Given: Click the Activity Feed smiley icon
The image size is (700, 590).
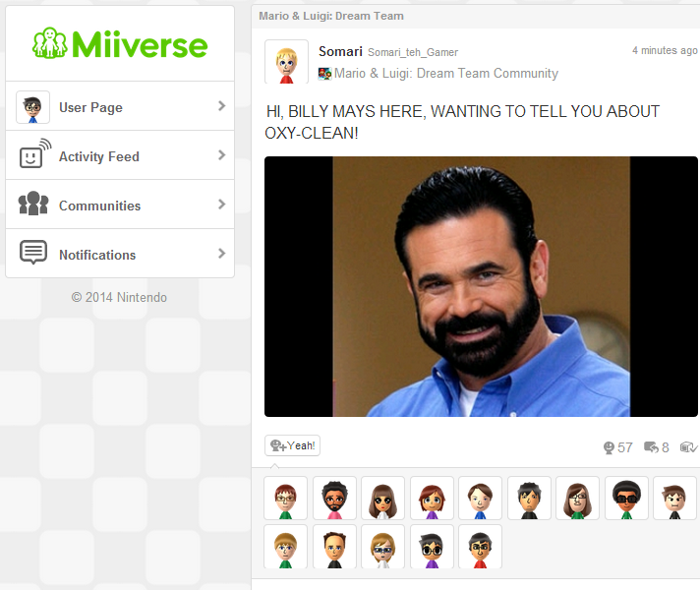Looking at the screenshot, I should point(34,153).
